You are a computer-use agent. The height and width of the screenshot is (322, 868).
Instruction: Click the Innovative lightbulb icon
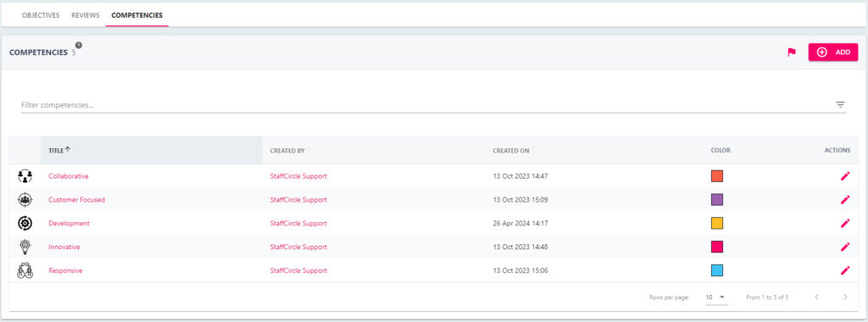click(25, 247)
